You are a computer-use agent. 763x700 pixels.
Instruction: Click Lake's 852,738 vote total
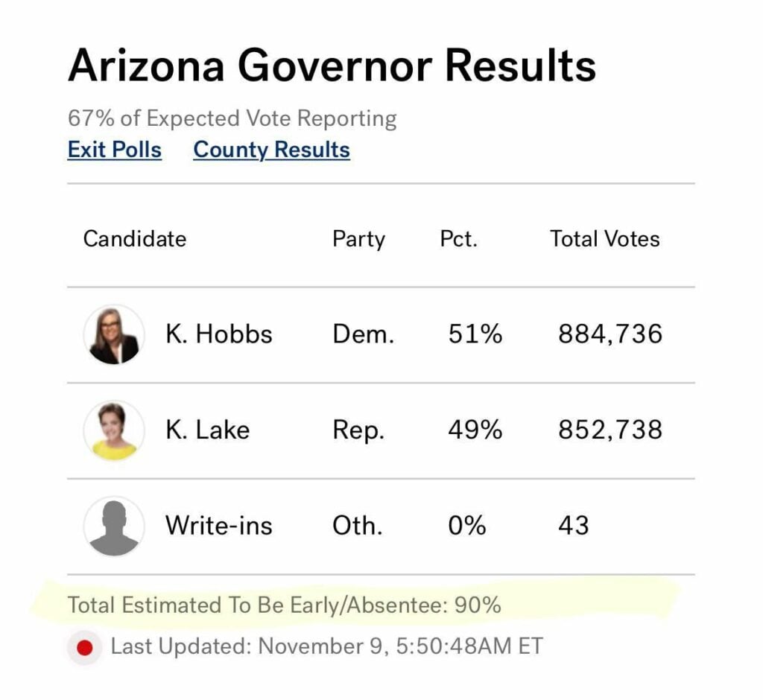click(610, 430)
